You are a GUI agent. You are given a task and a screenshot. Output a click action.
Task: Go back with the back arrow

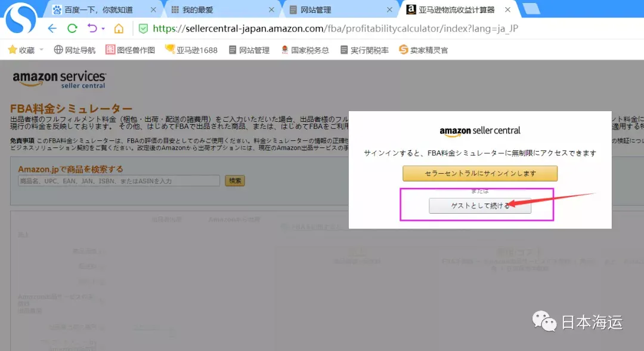coord(52,29)
